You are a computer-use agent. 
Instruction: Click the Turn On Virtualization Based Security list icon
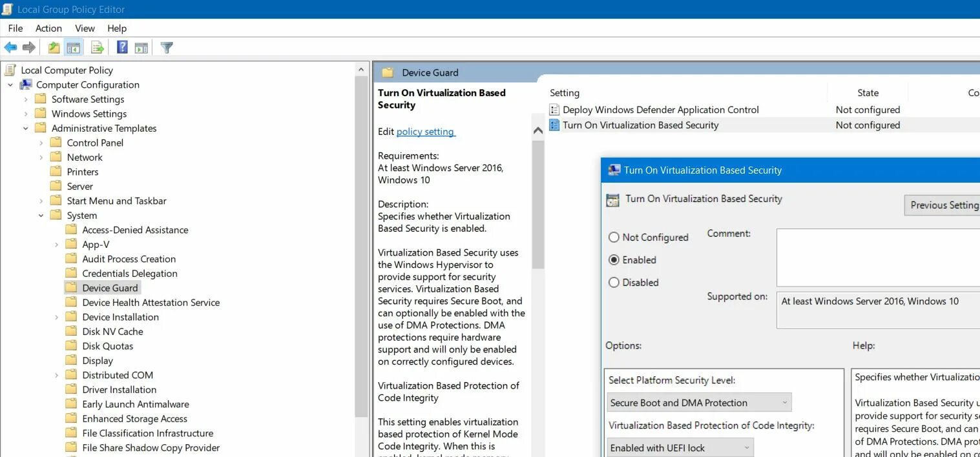[554, 125]
